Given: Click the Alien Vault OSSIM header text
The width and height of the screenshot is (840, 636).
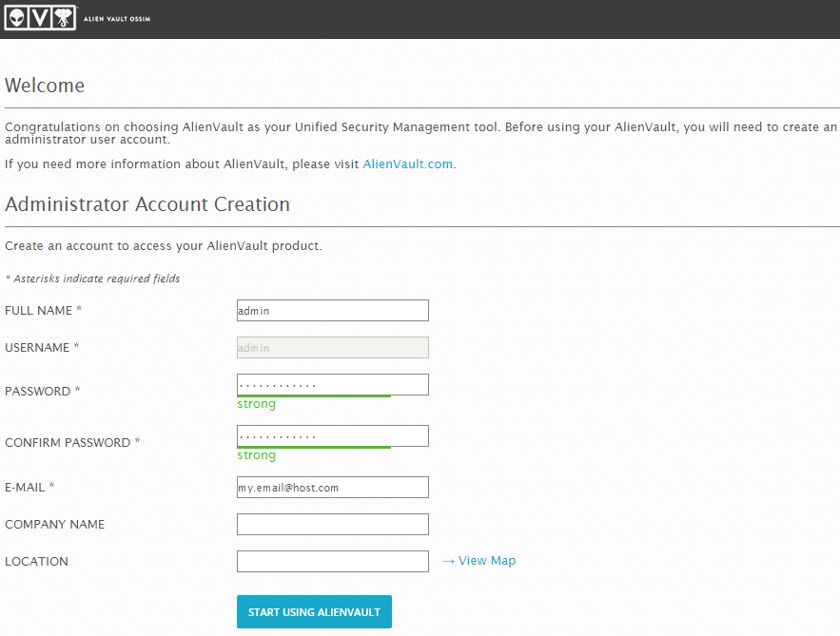Looking at the screenshot, I should pos(117,19).
